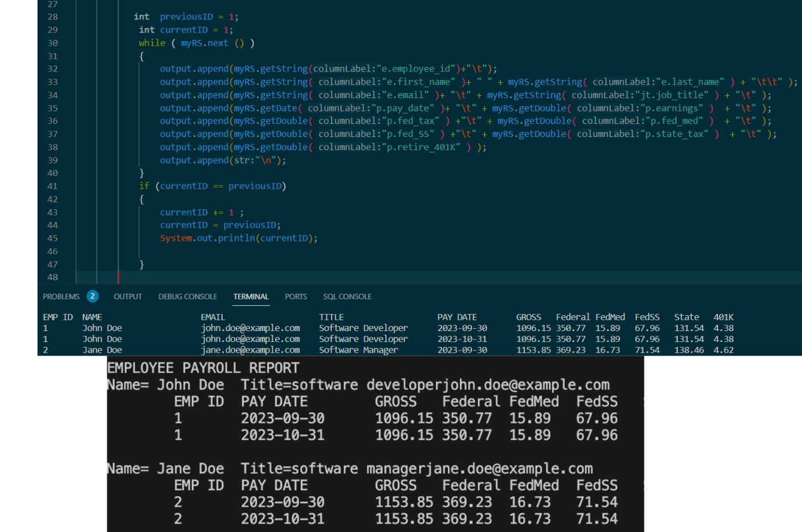Switch to the OUTPUT tab
Image resolution: width=802 pixels, height=532 pixels.
point(127,296)
